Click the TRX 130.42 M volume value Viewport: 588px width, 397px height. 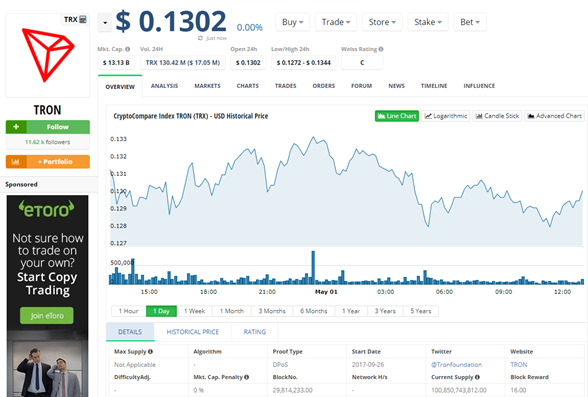pyautogui.click(x=183, y=63)
